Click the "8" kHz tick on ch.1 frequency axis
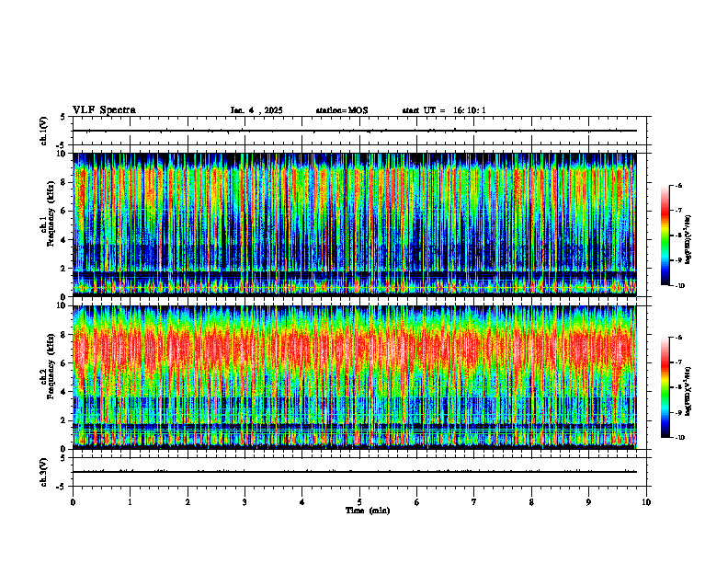 tap(64, 182)
